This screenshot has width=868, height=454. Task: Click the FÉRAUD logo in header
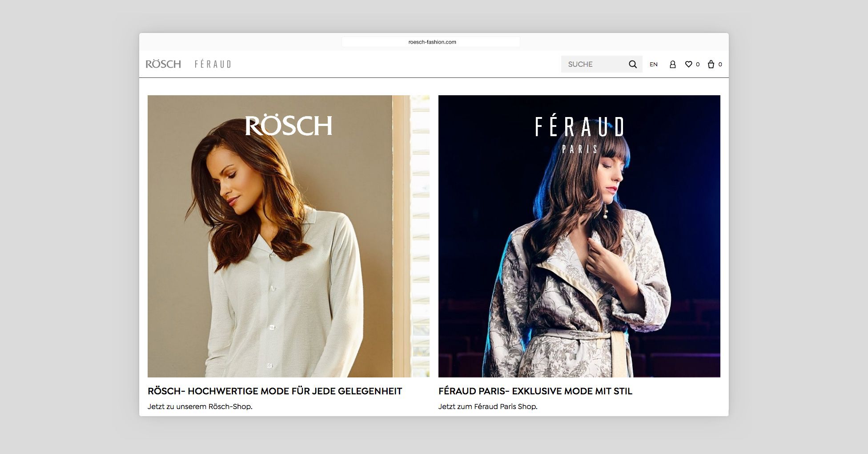point(213,64)
